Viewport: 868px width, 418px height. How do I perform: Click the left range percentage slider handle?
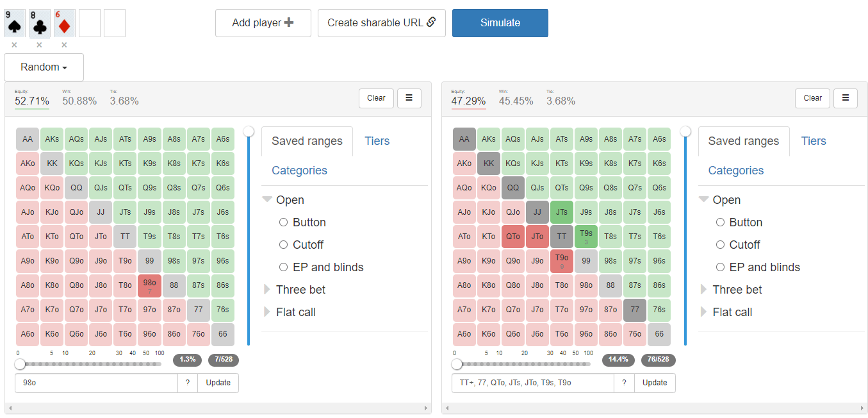[x=20, y=364]
